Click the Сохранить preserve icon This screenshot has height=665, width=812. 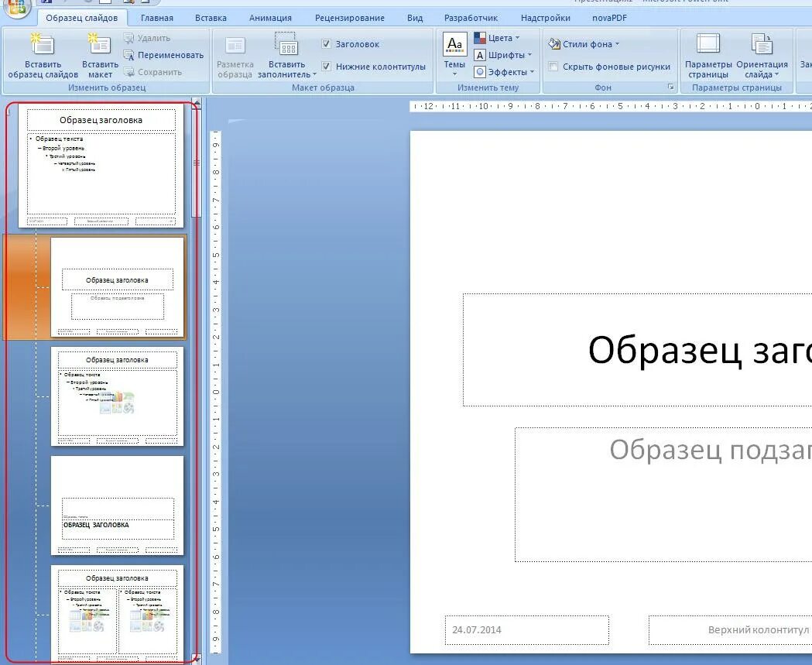click(x=128, y=72)
